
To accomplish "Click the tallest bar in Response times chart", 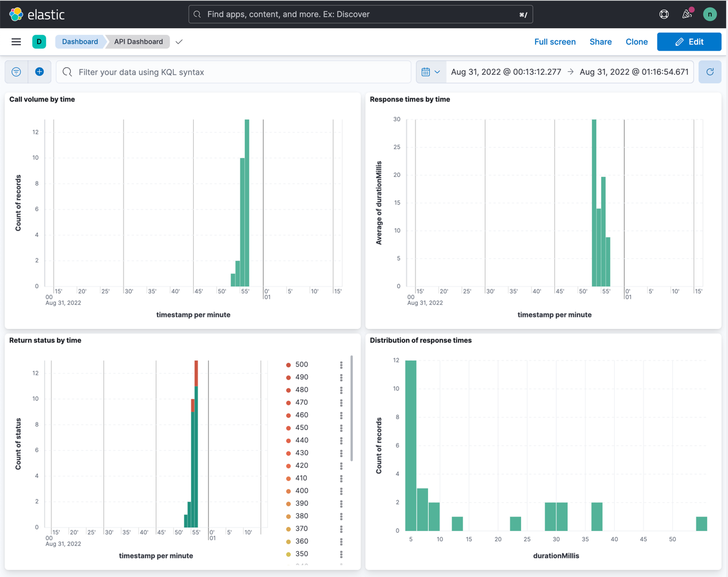I will pos(594,203).
